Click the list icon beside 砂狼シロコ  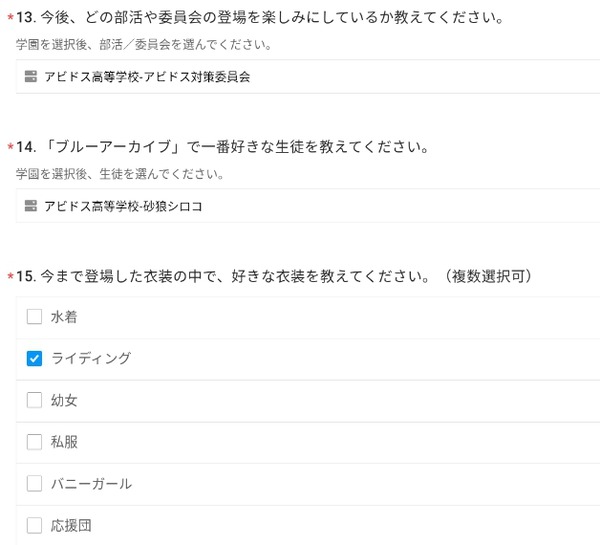(x=31, y=206)
